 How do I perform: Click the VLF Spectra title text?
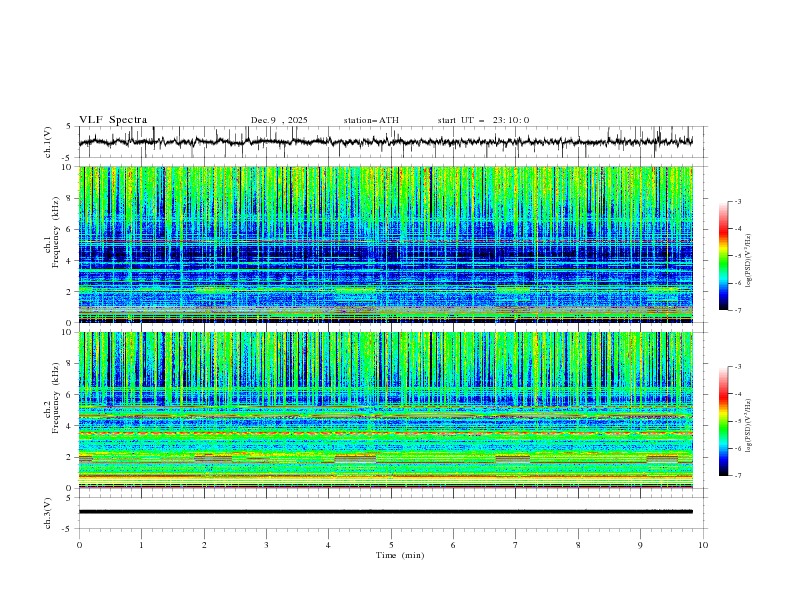(113, 120)
